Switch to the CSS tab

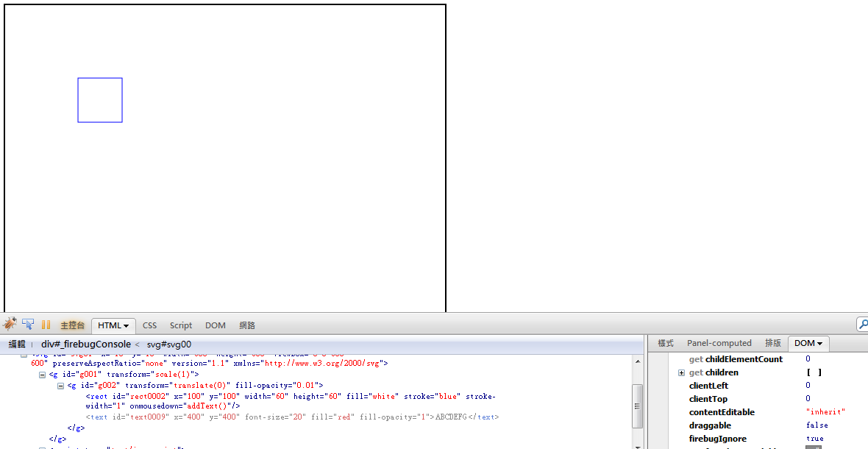click(x=149, y=325)
